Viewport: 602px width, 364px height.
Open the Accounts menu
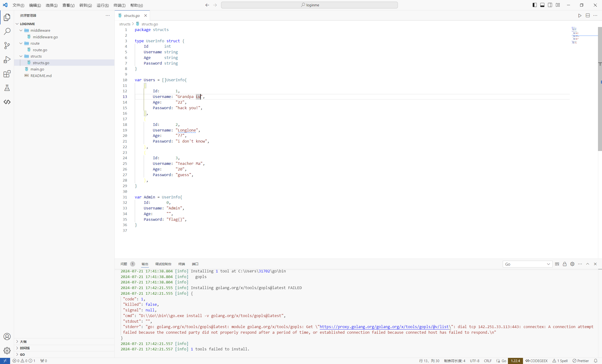pos(7,337)
